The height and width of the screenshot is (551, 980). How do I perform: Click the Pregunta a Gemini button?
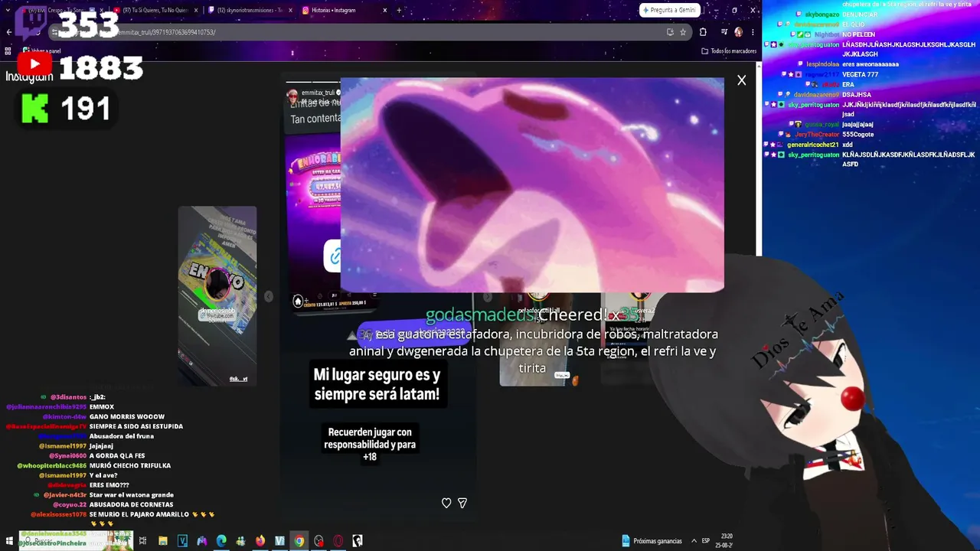click(x=671, y=10)
